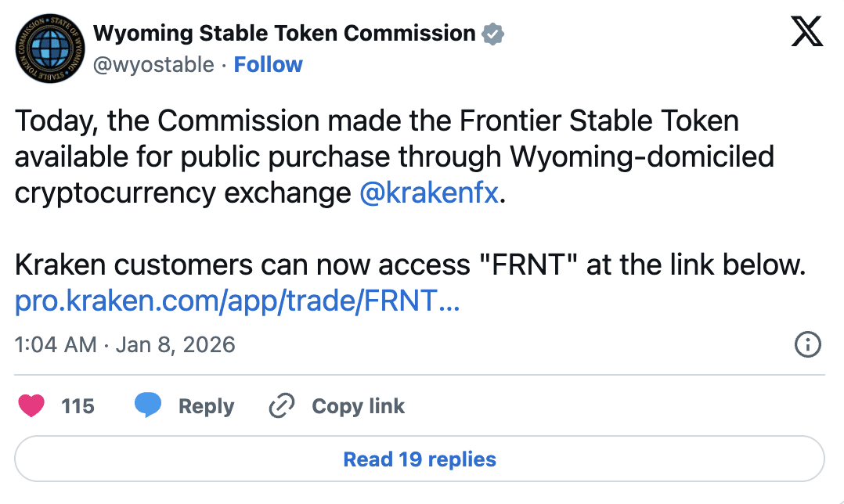Image resolution: width=844 pixels, height=504 pixels.
Task: Open the @wyostable handle link
Action: (x=153, y=64)
